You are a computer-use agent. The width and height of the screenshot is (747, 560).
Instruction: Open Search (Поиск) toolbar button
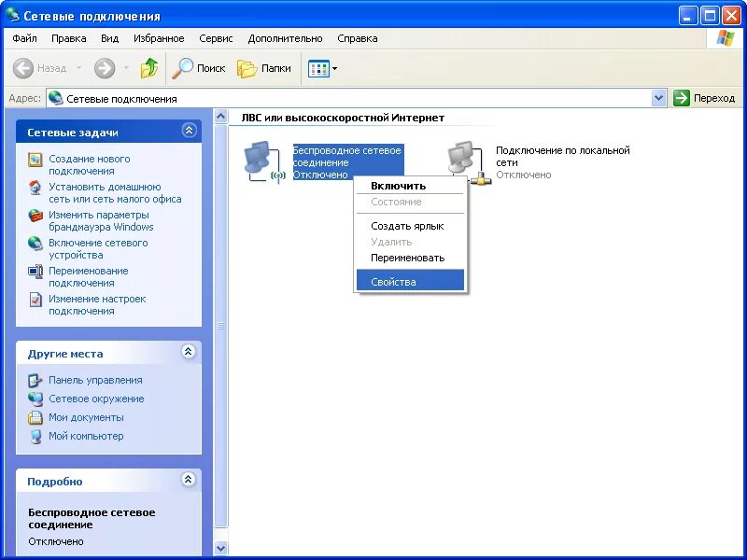199,68
